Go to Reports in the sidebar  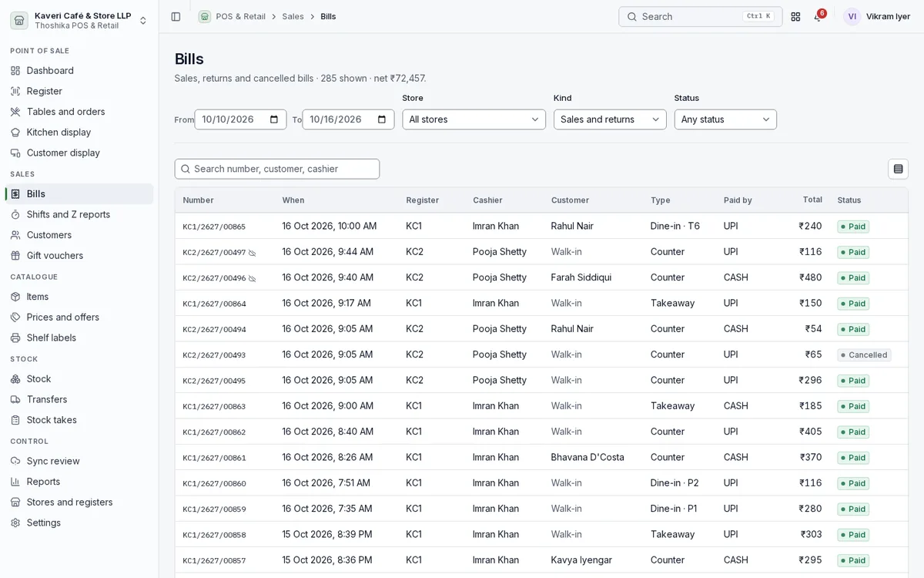coord(79,482)
